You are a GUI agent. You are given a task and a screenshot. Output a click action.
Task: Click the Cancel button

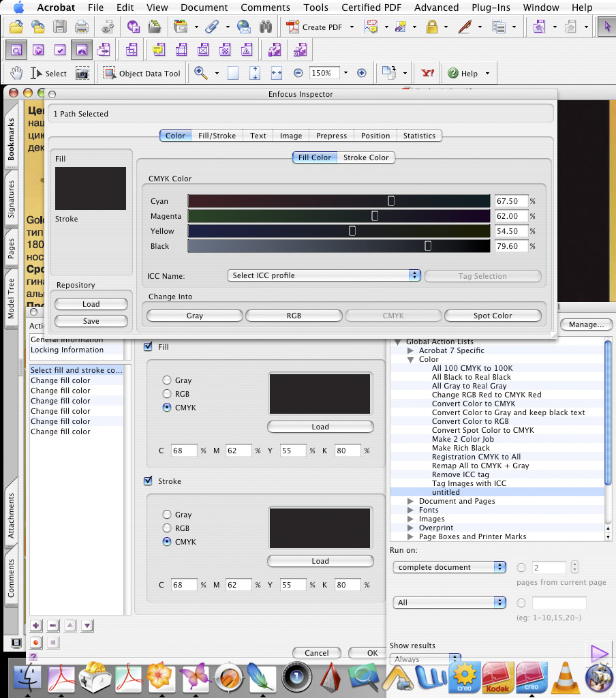[x=316, y=652]
